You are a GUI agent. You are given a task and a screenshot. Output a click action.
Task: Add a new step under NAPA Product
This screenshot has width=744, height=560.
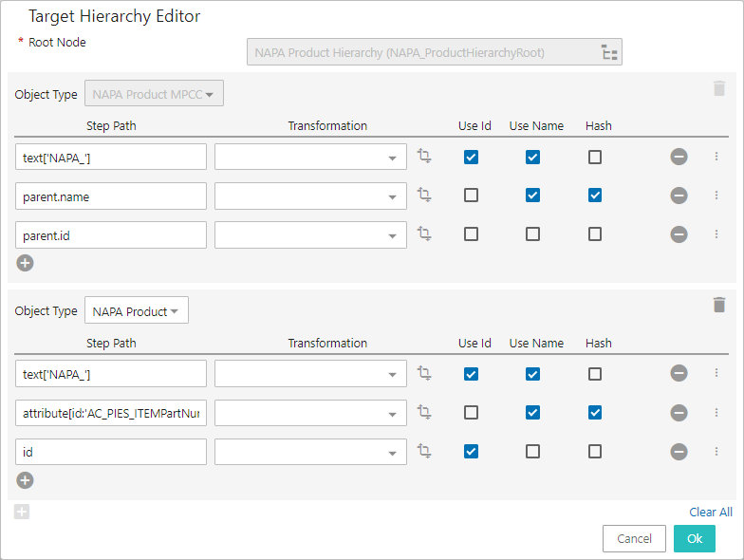tap(25, 480)
